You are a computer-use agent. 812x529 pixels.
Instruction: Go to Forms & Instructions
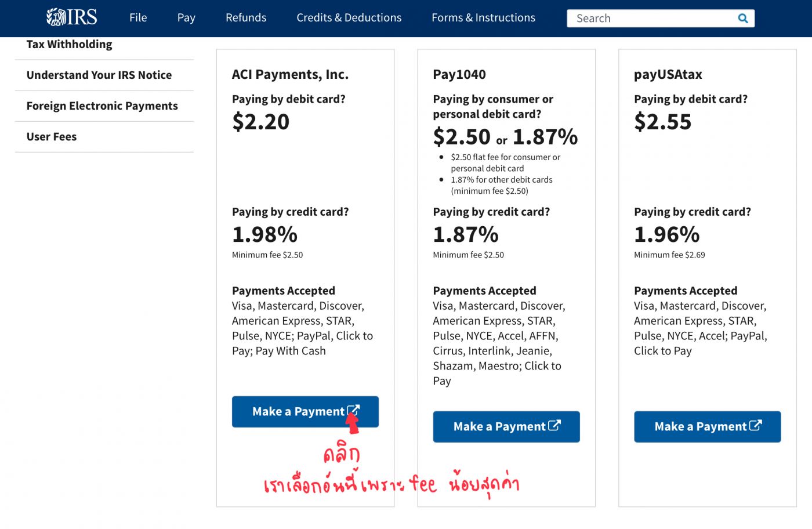[483, 18]
